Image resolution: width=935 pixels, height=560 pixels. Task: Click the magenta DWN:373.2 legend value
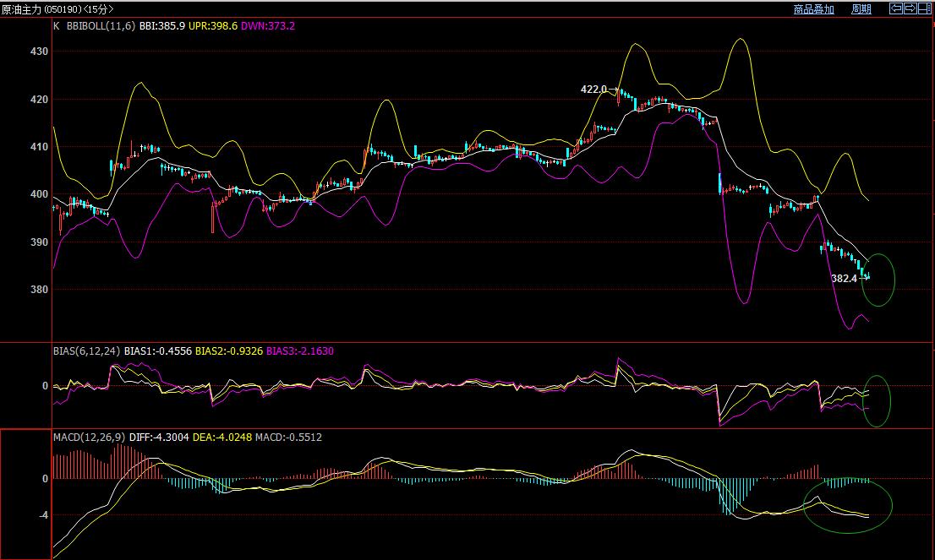[267, 26]
